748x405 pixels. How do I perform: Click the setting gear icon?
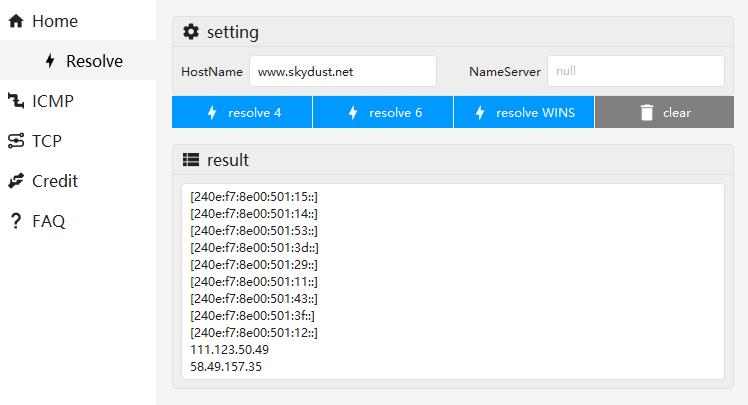[x=191, y=32]
